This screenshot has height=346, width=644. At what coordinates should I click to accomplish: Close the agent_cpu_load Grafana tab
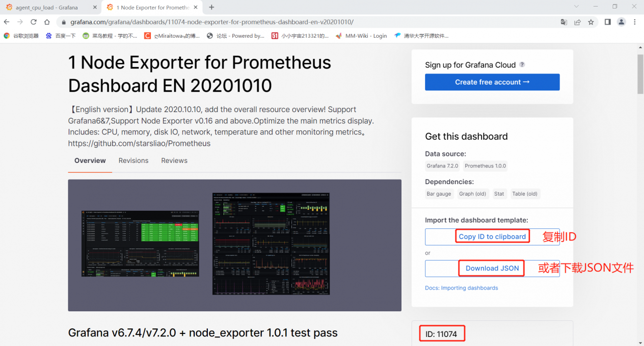point(95,8)
